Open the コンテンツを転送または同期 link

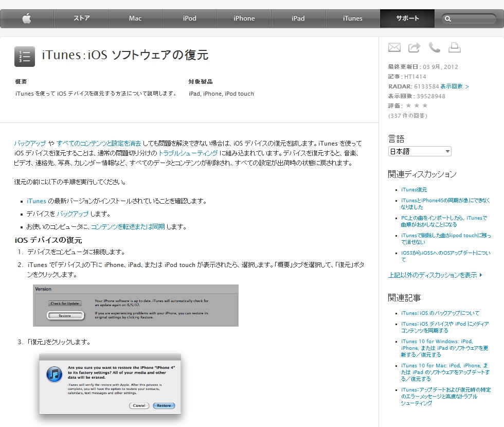[x=128, y=227]
